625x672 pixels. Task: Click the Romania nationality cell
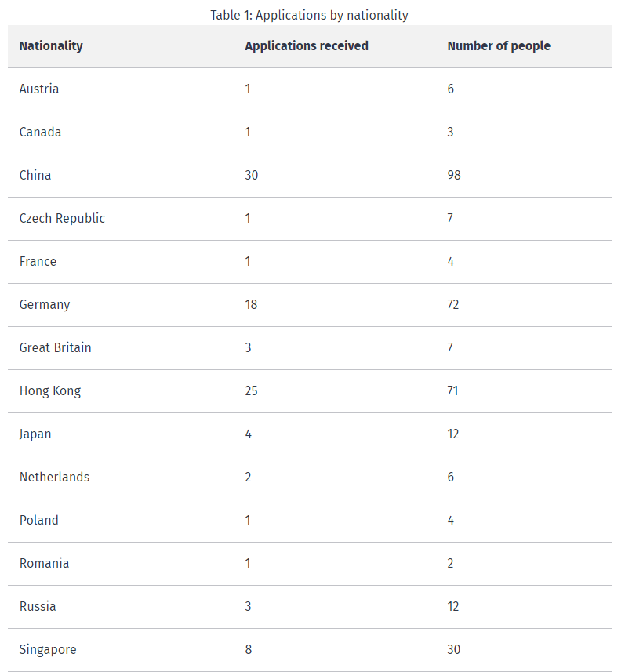pyautogui.click(x=44, y=564)
